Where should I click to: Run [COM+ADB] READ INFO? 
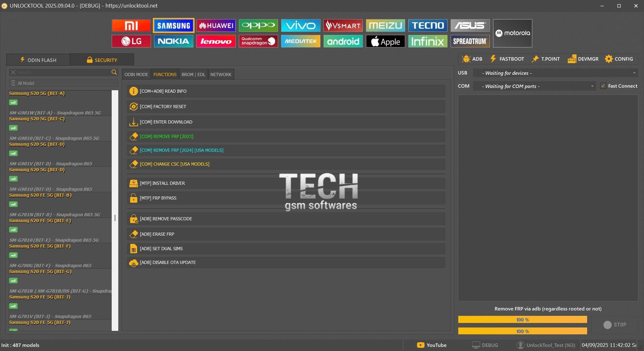(286, 91)
